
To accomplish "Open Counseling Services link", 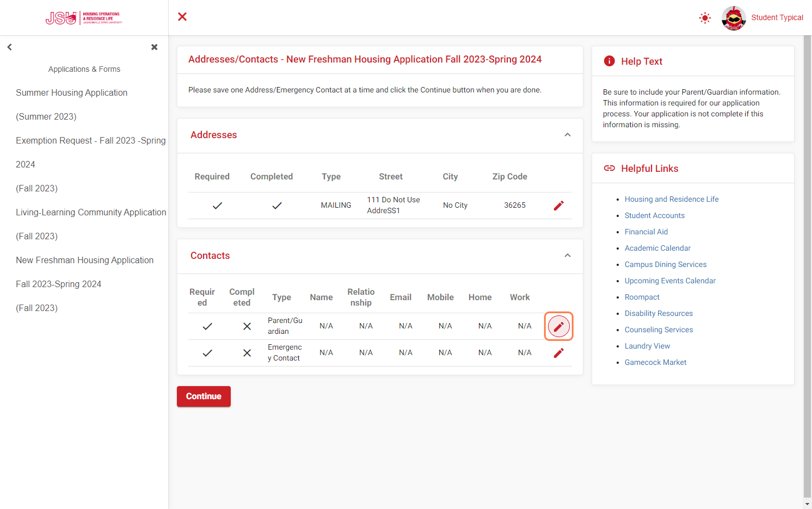I will [x=659, y=330].
